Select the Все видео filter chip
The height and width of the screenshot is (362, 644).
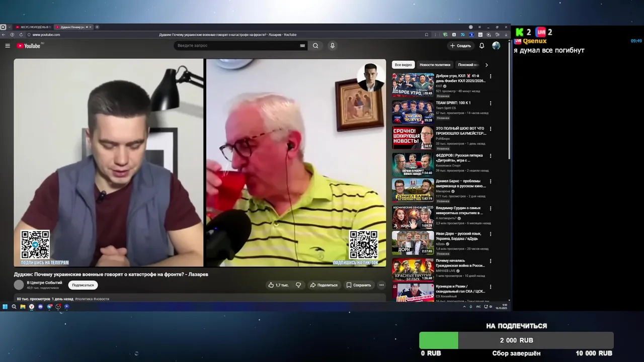click(x=403, y=65)
